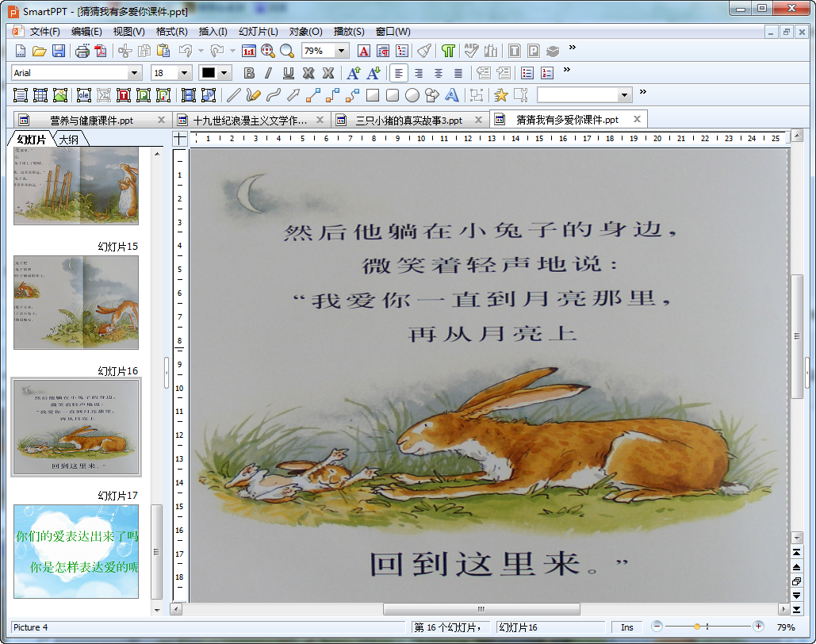Justify text alignment
Image resolution: width=816 pixels, height=644 pixels.
(458, 73)
